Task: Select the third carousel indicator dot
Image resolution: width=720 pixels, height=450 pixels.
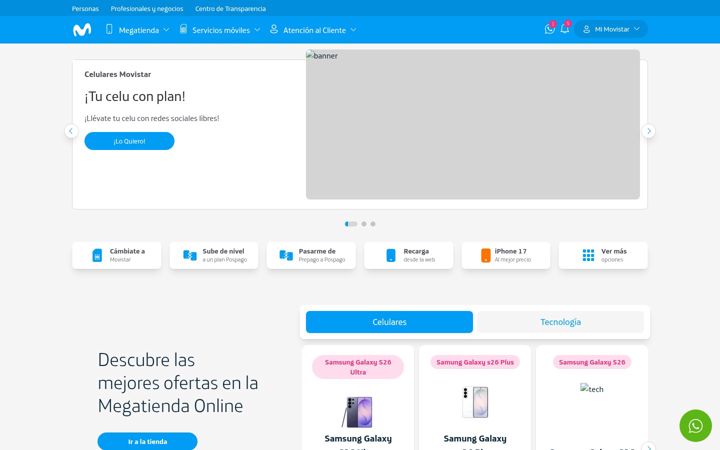Action: coord(373,224)
